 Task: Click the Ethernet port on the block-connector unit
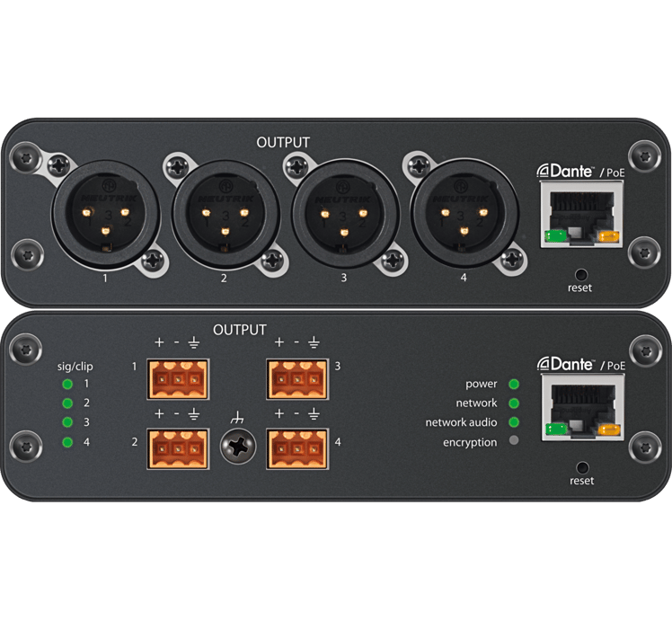(582, 407)
